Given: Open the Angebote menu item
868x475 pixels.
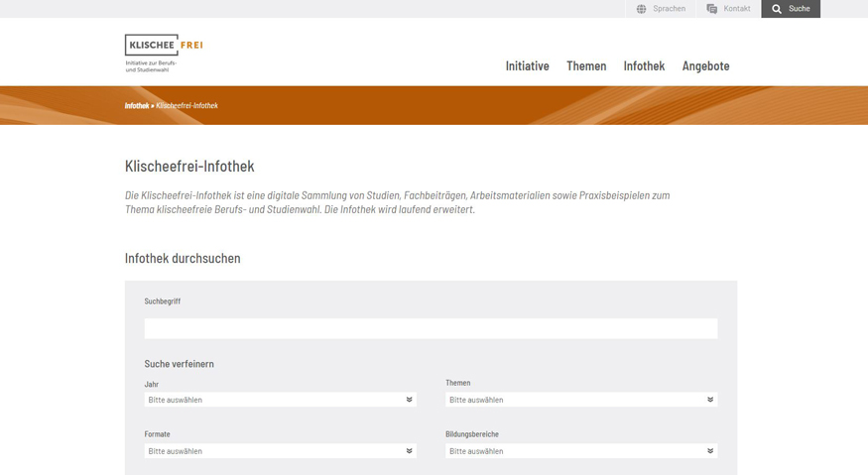Looking at the screenshot, I should tap(705, 66).
